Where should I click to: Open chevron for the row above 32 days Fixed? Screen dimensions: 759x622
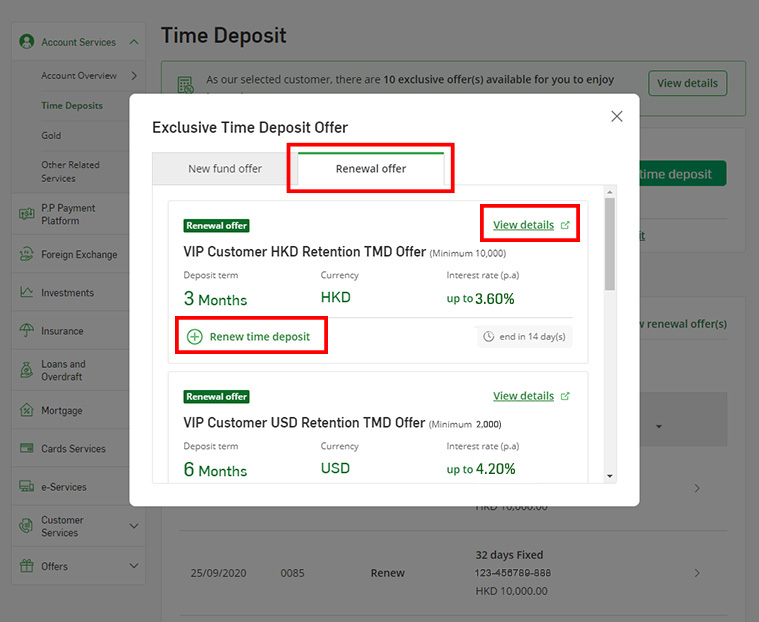[x=697, y=488]
